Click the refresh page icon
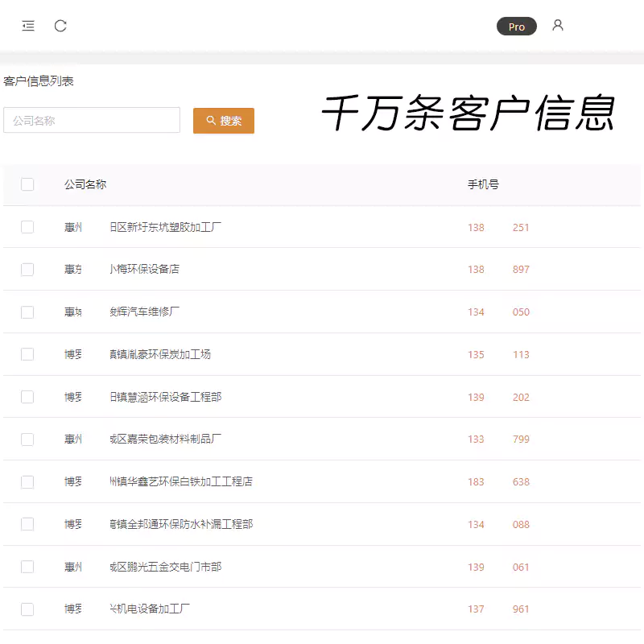The width and height of the screenshot is (644, 644). point(60,26)
